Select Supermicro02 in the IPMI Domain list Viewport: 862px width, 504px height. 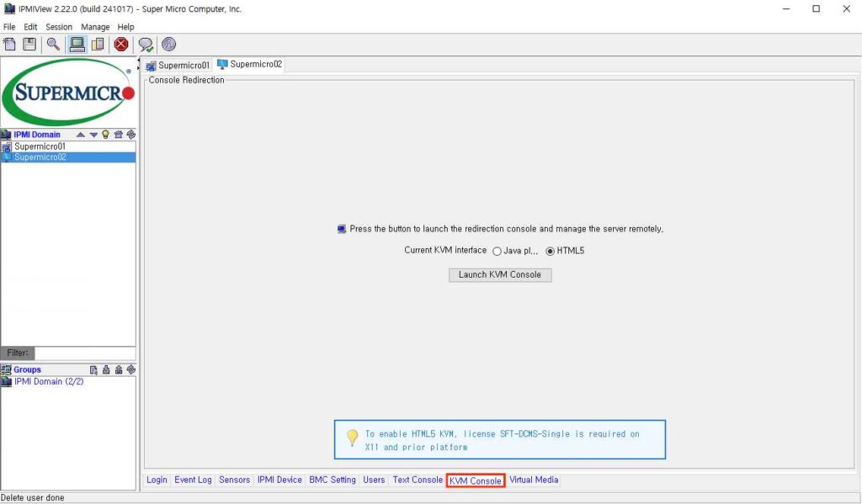pyautogui.click(x=68, y=157)
